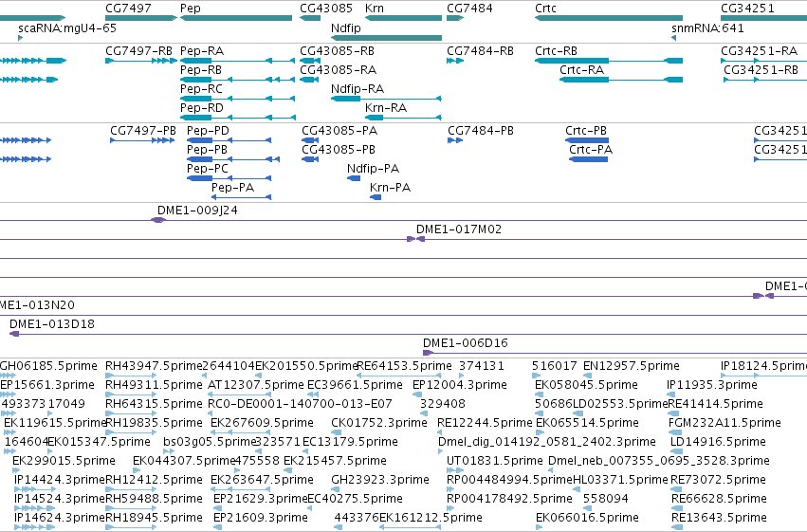Click EST IP11935.3prime
Viewport: 807px width, 532px height.
tap(712, 385)
